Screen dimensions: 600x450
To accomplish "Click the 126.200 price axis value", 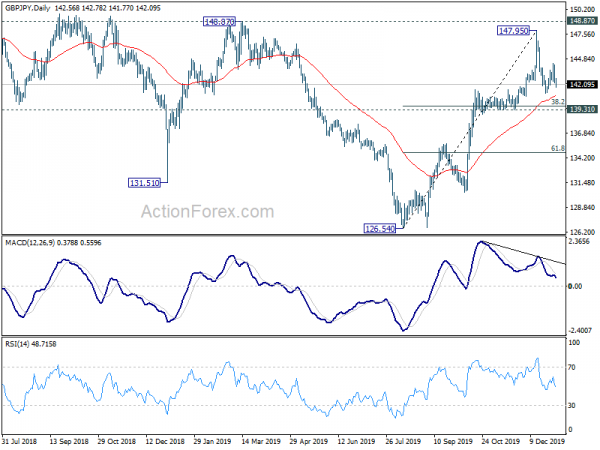I will tap(582, 232).
